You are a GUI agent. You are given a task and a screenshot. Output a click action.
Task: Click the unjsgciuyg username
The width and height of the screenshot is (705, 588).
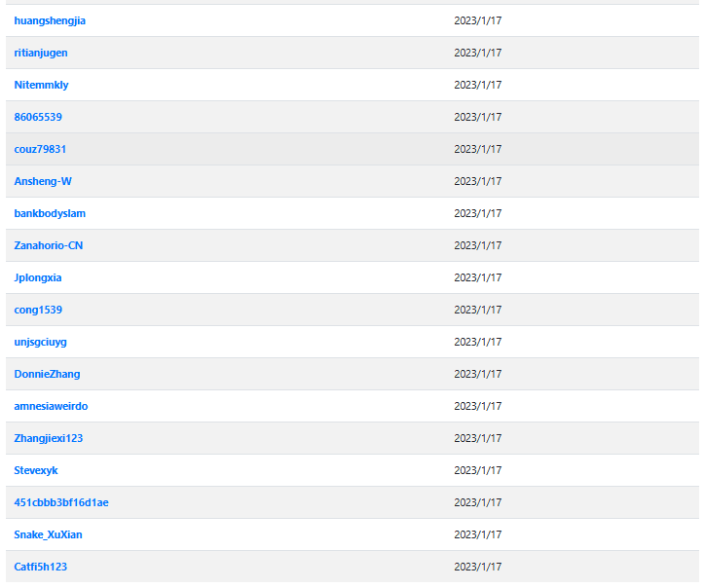click(41, 342)
